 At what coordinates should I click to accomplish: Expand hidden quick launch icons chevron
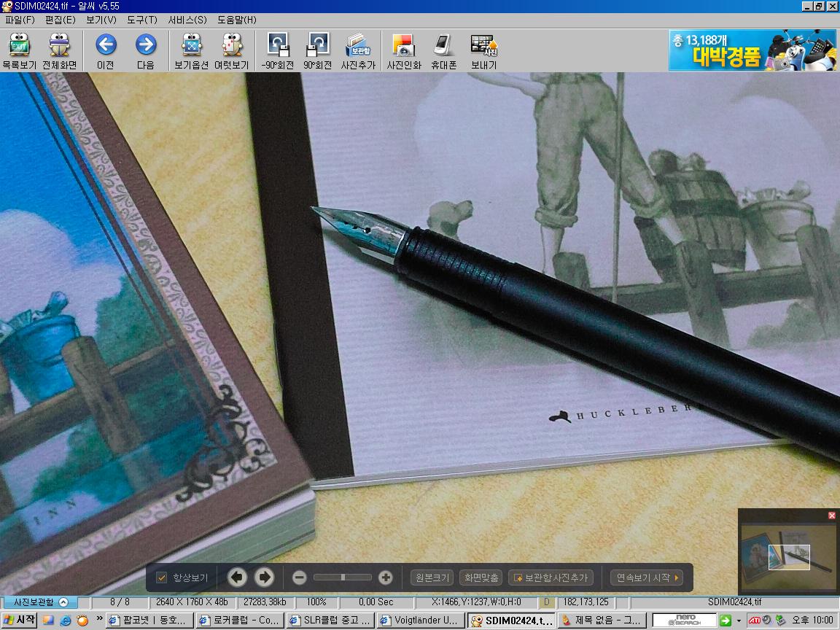coord(99,620)
